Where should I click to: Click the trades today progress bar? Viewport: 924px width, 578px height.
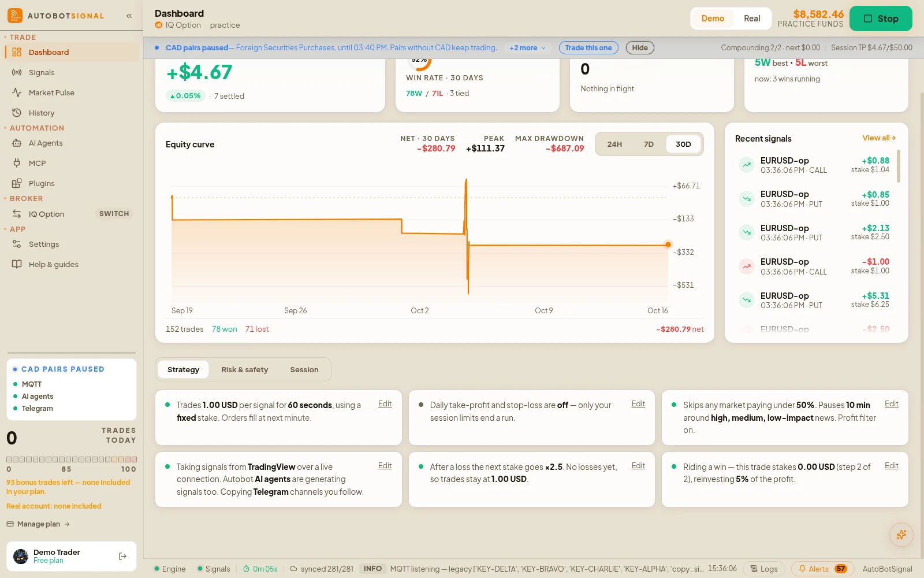coord(71,460)
